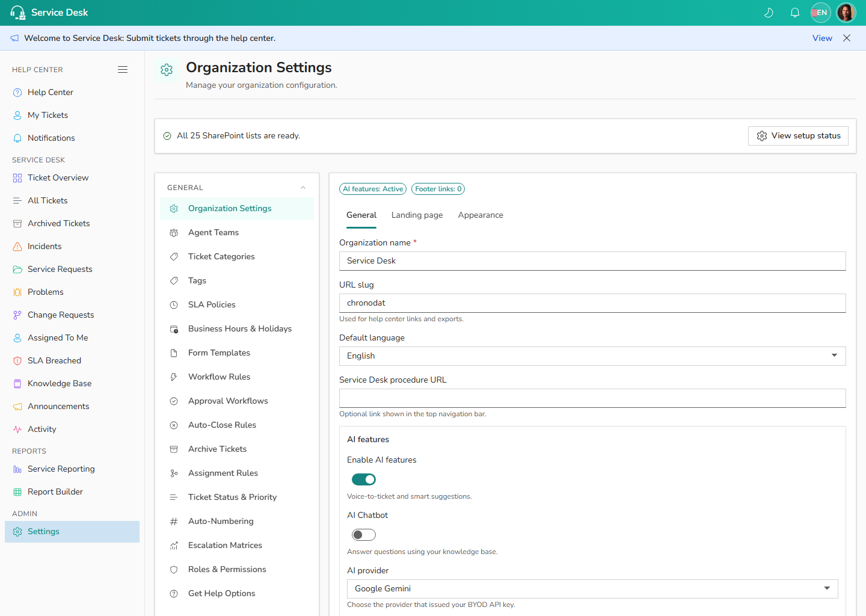Screen dimensions: 866x616
Task: Turn on the AI Chatbot toggle
Action: click(364, 535)
